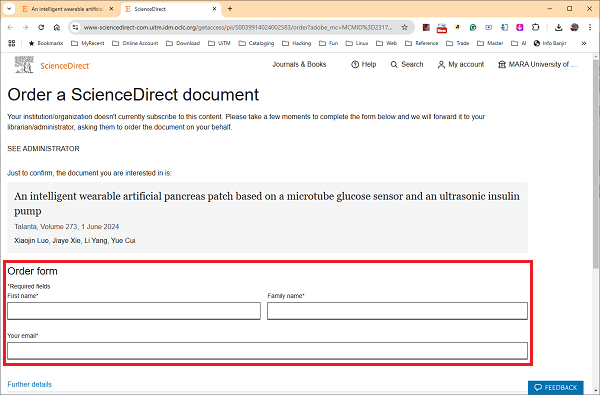Open the Bookmarks folder
Viewport: 600px width, 395px height.
click(46, 43)
